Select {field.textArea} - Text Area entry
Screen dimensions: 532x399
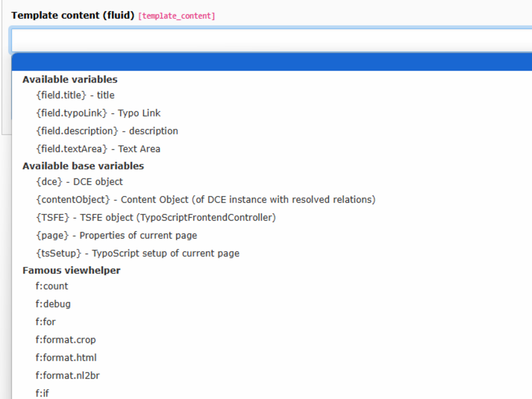[x=272, y=149]
